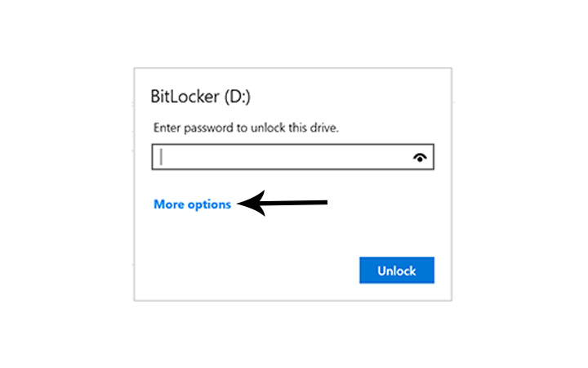Toggle password visibility in the password box

[x=420, y=158]
